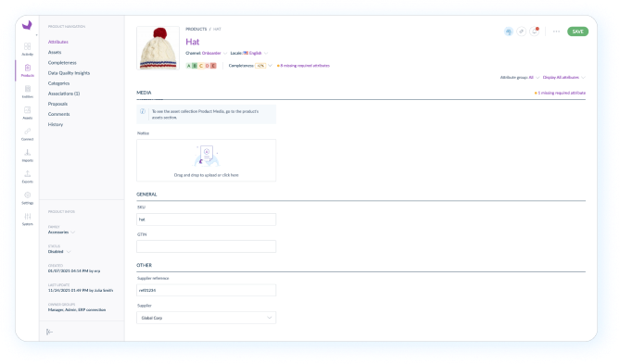This screenshot has width=620, height=364.
Task: Open the Imports sidebar icon
Action: [27, 156]
